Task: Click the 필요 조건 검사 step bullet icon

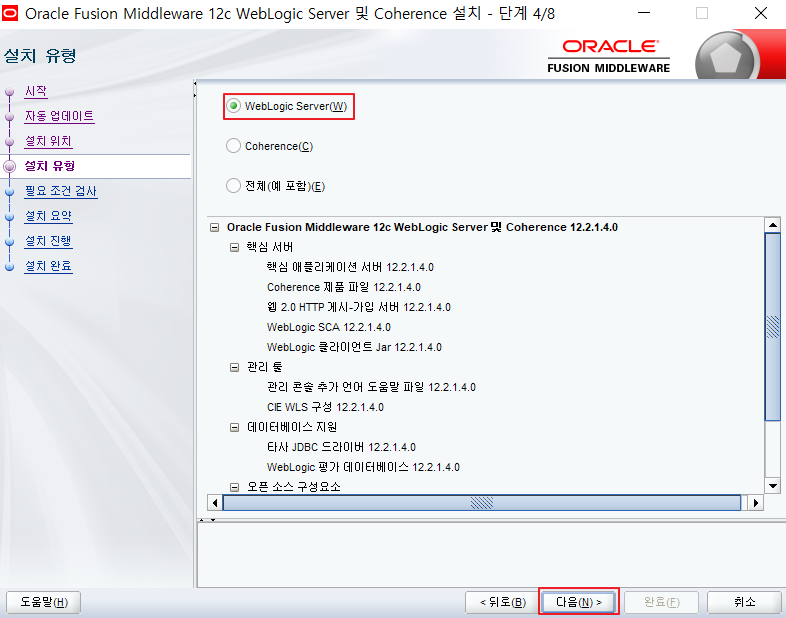Action: coord(9,192)
